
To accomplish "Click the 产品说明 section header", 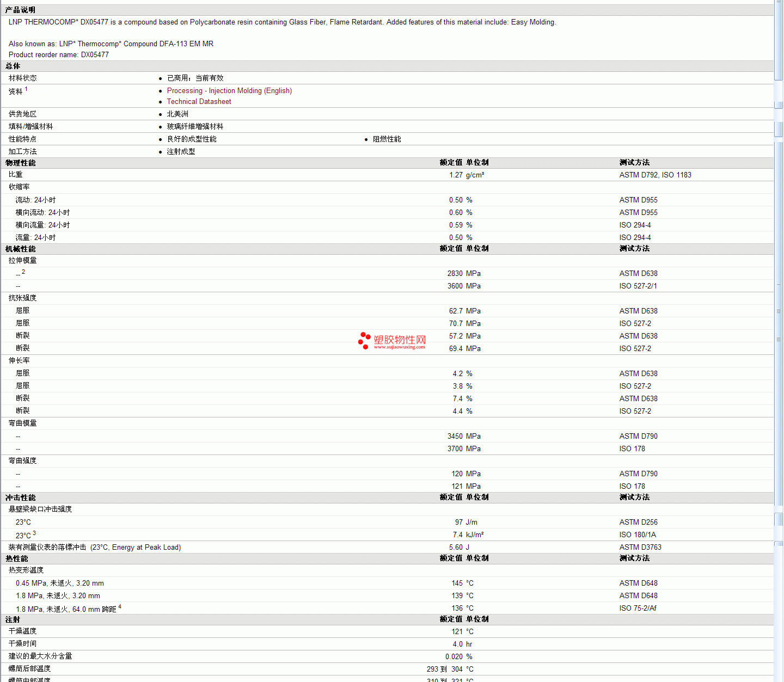I will click(20, 10).
